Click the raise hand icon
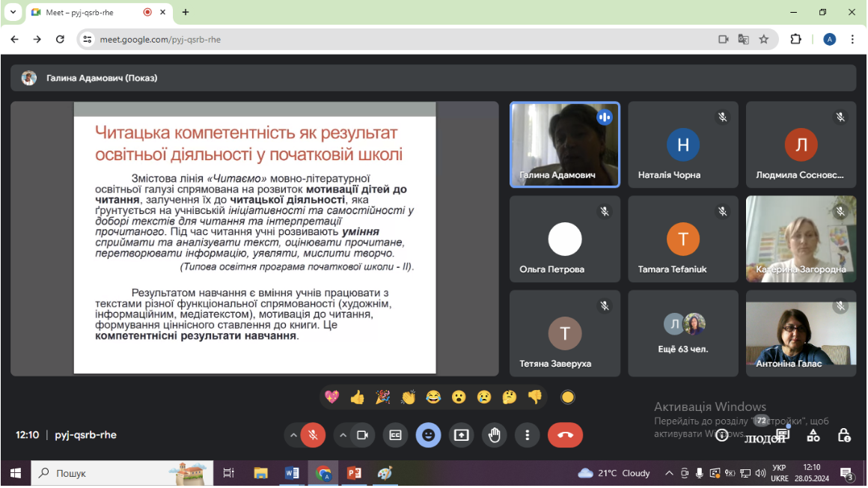The image size is (868, 488). coord(495,436)
